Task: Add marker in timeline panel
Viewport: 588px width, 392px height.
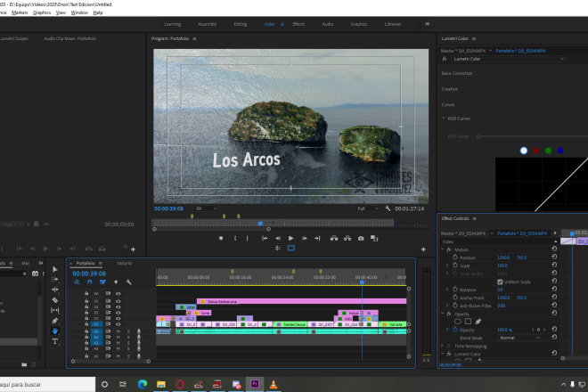Action: point(116,282)
